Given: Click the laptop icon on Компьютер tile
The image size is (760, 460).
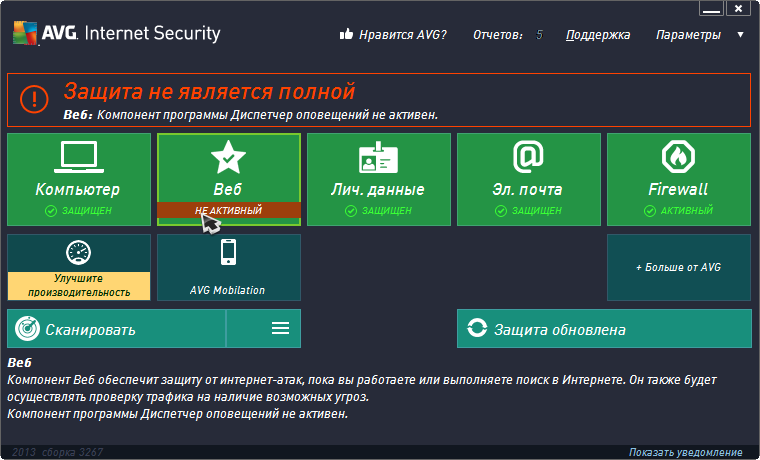Looking at the screenshot, I should point(79,157).
